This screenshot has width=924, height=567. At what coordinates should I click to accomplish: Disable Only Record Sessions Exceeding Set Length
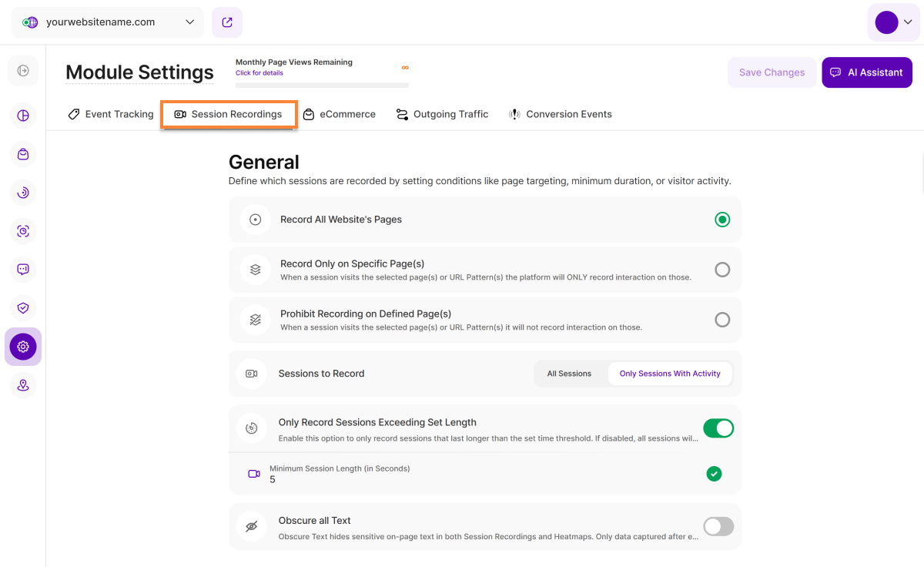pos(718,428)
